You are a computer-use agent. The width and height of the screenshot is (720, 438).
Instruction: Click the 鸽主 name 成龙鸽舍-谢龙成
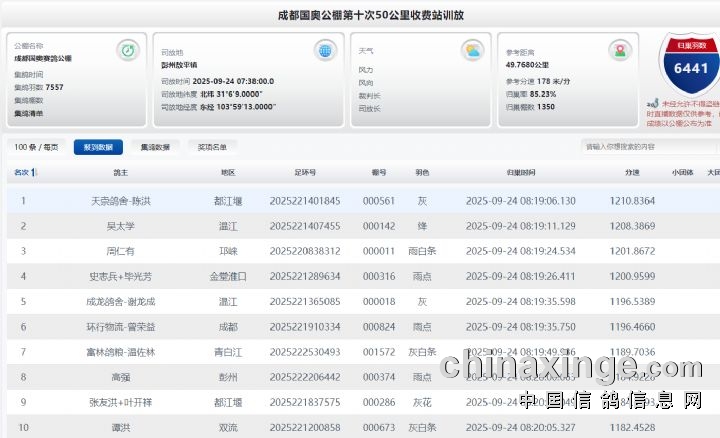122,301
